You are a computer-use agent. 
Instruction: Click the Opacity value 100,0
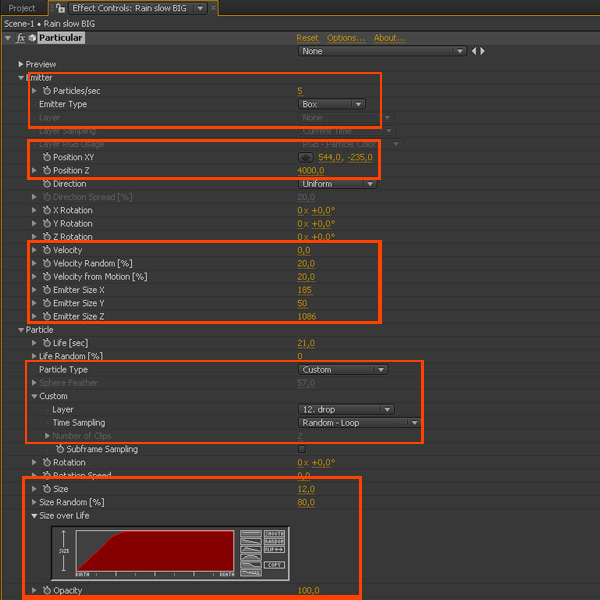[308, 590]
